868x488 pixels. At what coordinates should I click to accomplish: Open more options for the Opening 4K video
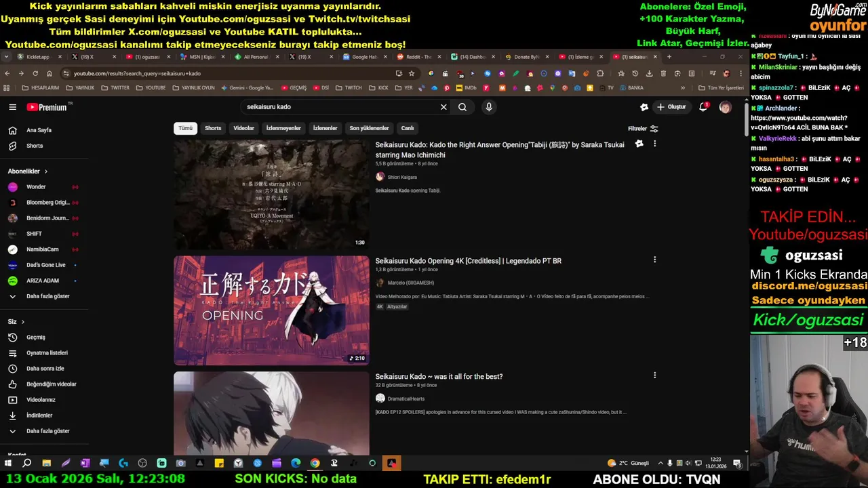654,260
